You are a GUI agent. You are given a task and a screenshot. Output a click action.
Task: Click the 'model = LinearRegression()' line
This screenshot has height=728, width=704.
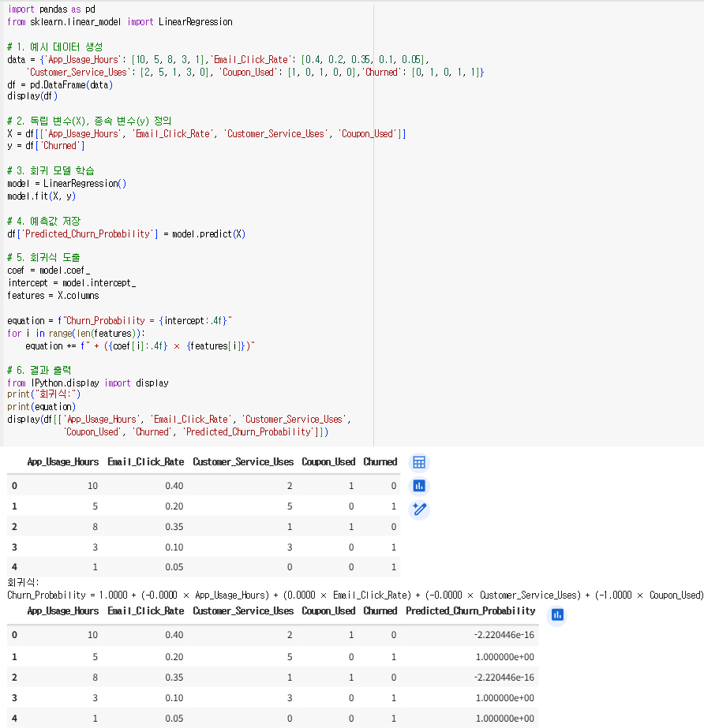[66, 184]
